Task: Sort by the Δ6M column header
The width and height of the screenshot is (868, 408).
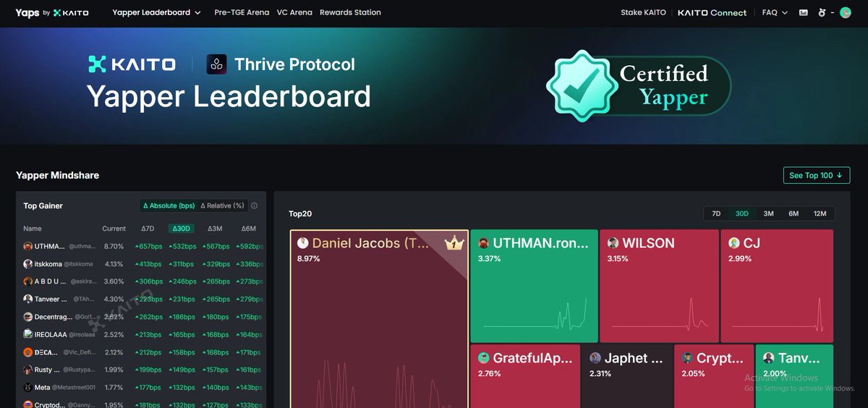Action: (x=248, y=229)
